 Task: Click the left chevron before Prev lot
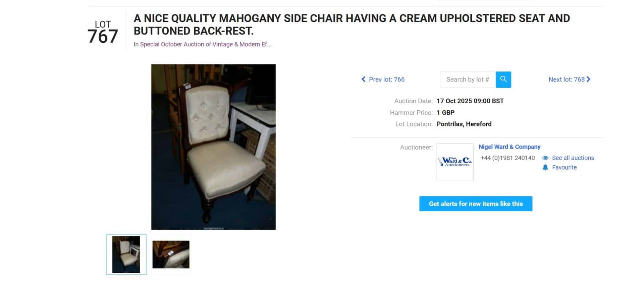click(363, 79)
